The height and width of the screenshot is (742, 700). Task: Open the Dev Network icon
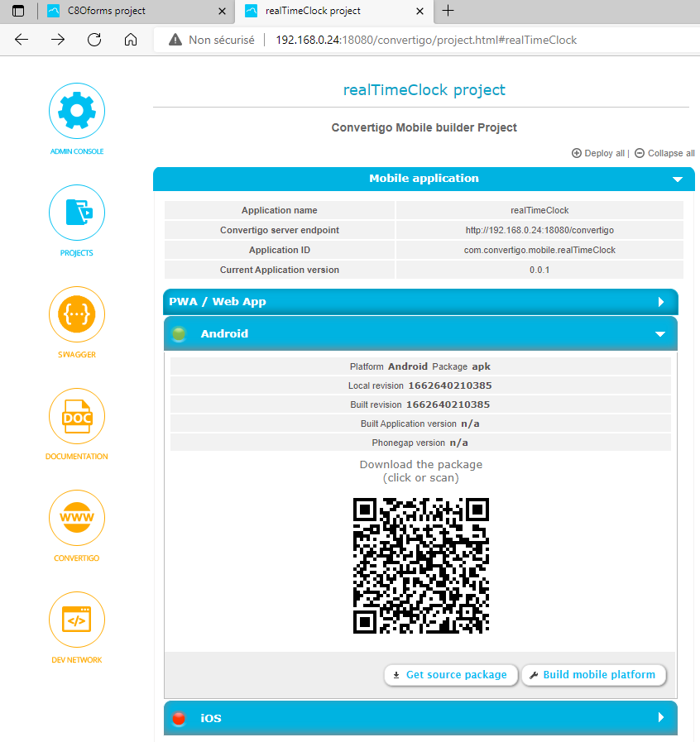click(77, 620)
